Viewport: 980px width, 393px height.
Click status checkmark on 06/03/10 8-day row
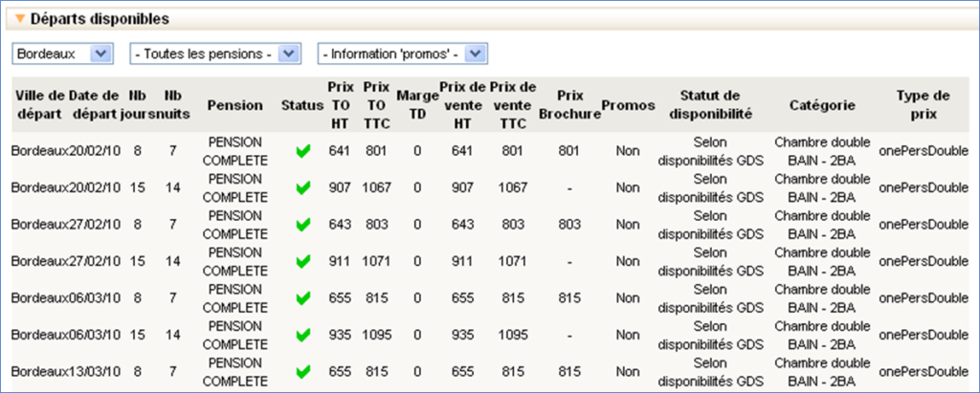point(303,298)
